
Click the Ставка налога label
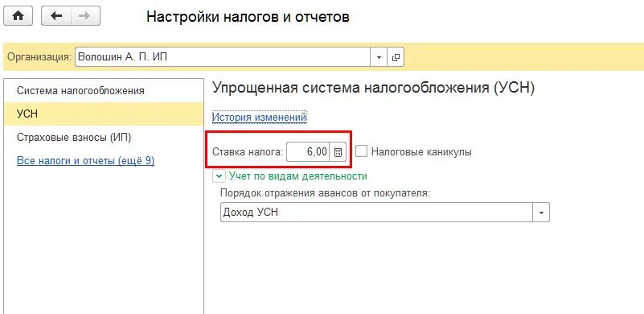(x=248, y=152)
